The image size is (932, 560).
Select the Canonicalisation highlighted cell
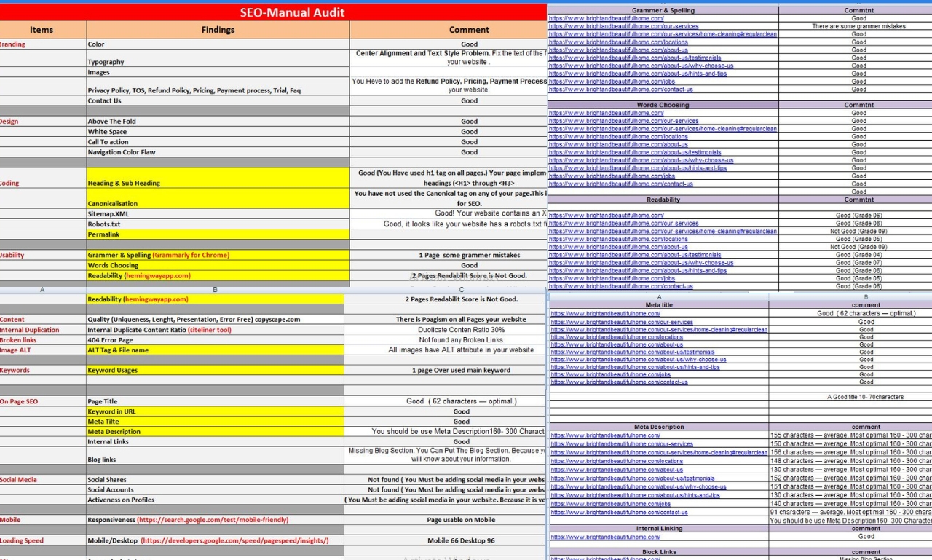tap(217, 203)
